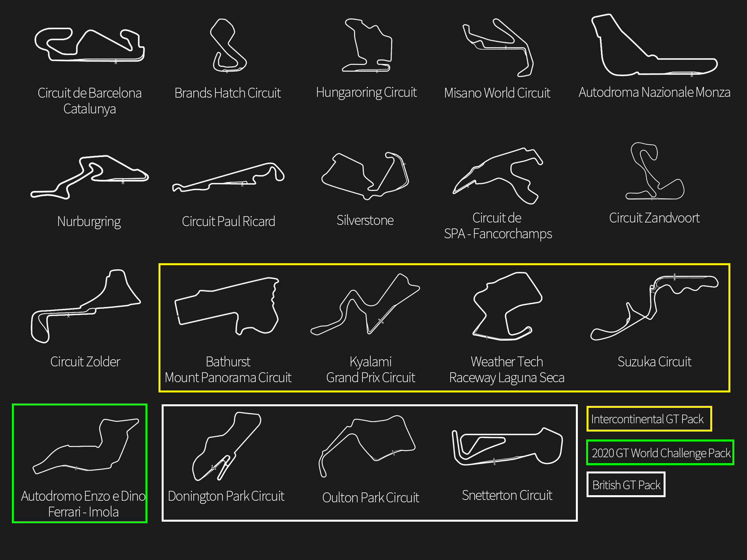The height and width of the screenshot is (560, 747).
Task: Choose the Oulton Park Circuit track outline
Action: point(367,447)
